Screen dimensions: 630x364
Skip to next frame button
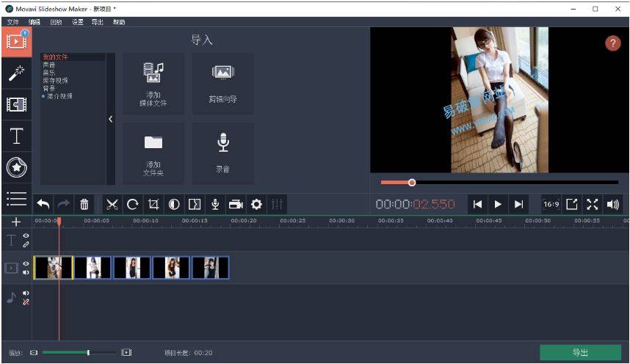pos(518,205)
